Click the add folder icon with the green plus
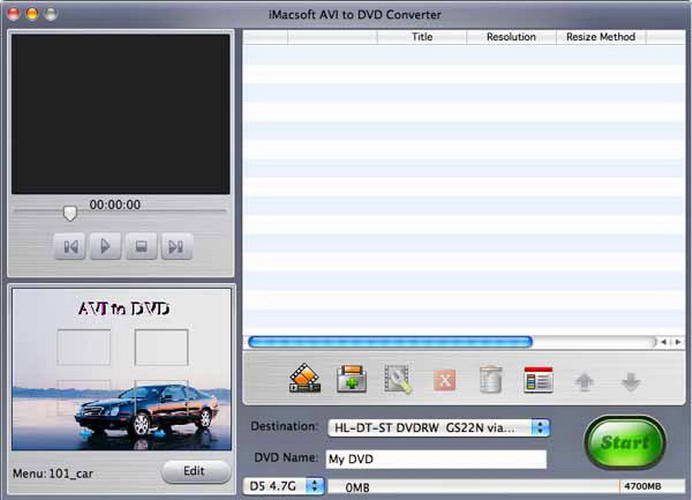692x500 pixels. click(351, 379)
